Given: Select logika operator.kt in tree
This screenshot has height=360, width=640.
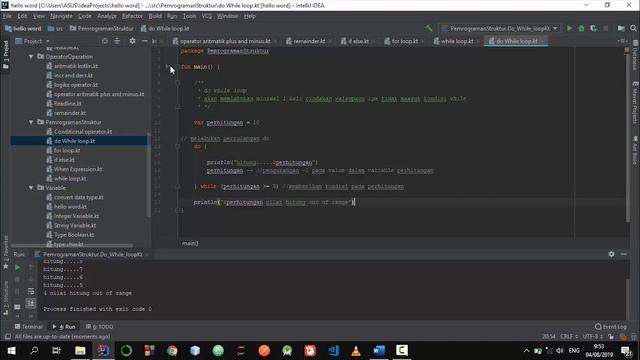Looking at the screenshot, I should 76,85.
